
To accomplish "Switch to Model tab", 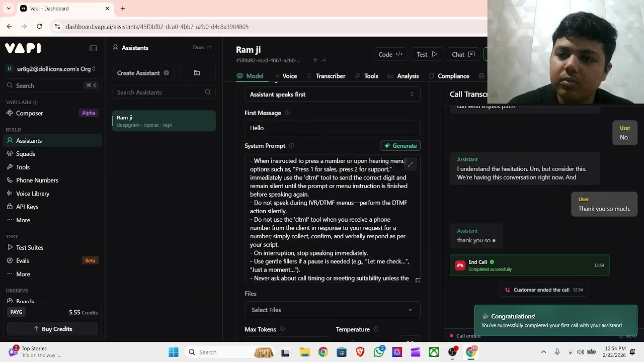I will point(250,76).
